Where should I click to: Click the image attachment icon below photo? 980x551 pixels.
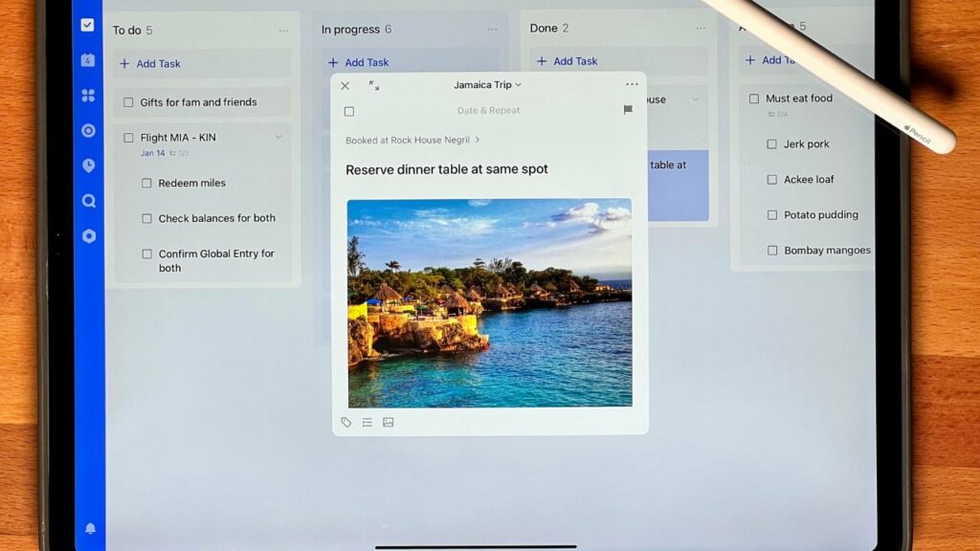pos(389,422)
